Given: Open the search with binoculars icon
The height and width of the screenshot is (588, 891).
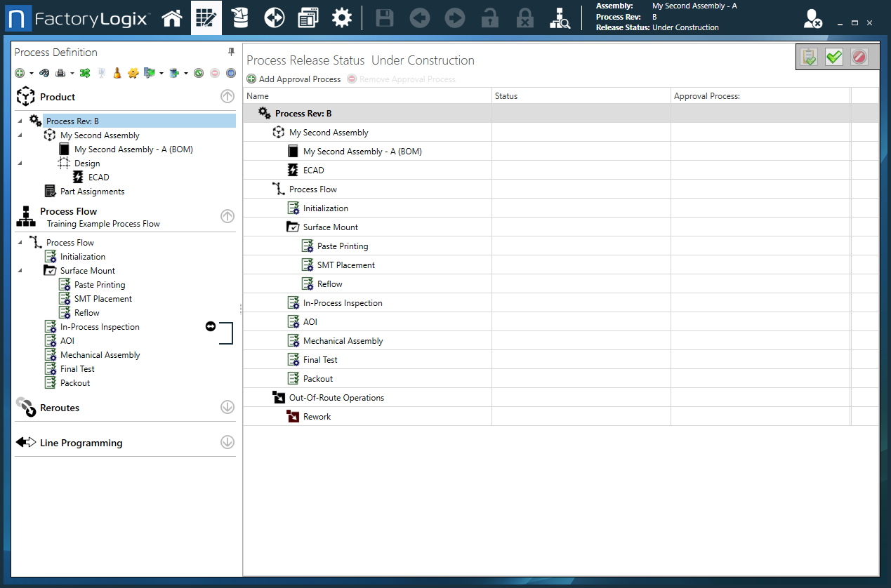Looking at the screenshot, I should tap(44, 72).
